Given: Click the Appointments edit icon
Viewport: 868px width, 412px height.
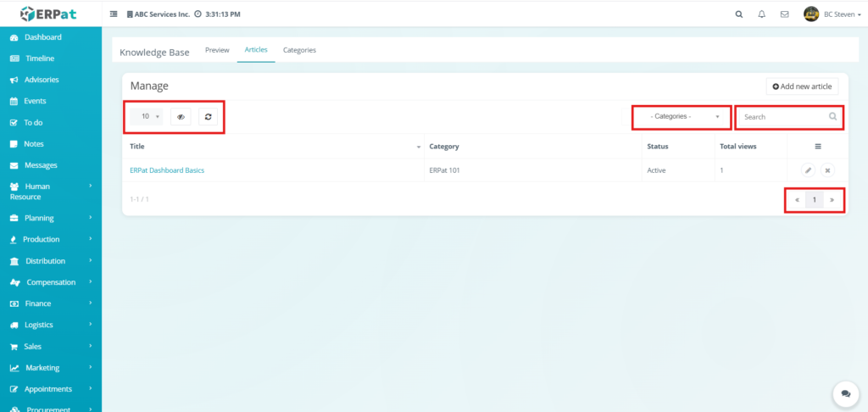Looking at the screenshot, I should pyautogui.click(x=14, y=389).
